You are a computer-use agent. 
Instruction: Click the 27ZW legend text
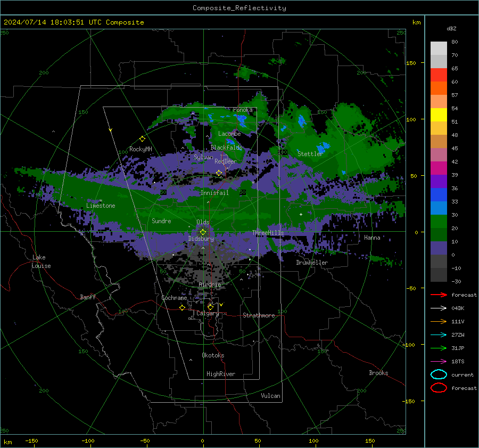point(458,335)
